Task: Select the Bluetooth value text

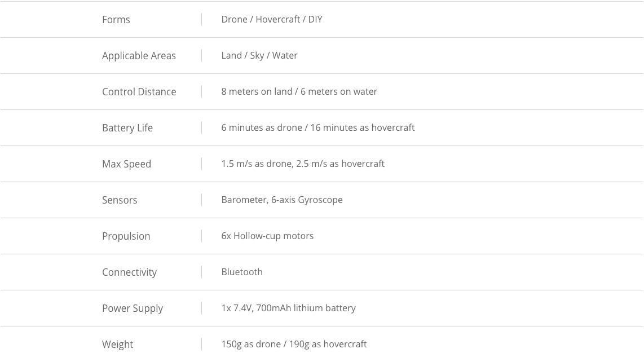Action: (x=242, y=272)
